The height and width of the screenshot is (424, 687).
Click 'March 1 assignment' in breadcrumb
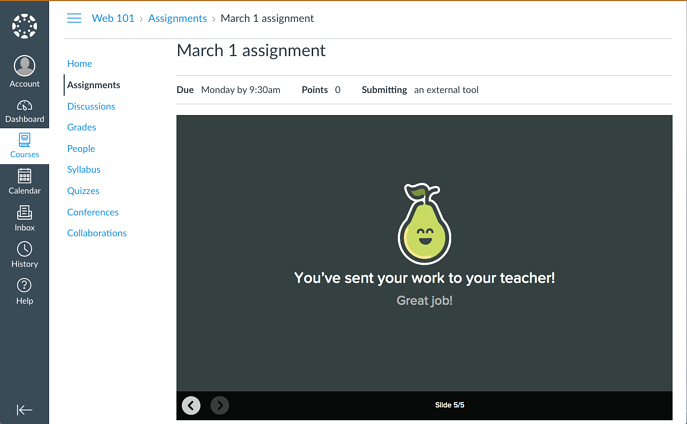pos(267,18)
